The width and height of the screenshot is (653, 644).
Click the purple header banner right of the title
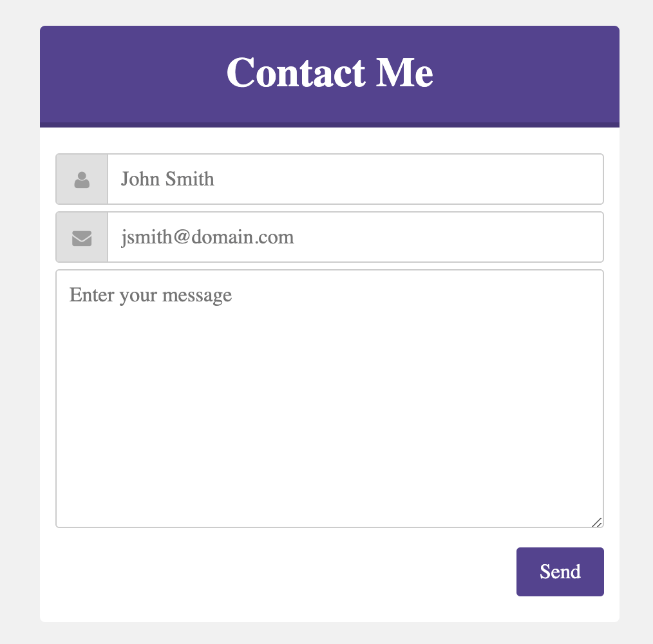(526, 74)
